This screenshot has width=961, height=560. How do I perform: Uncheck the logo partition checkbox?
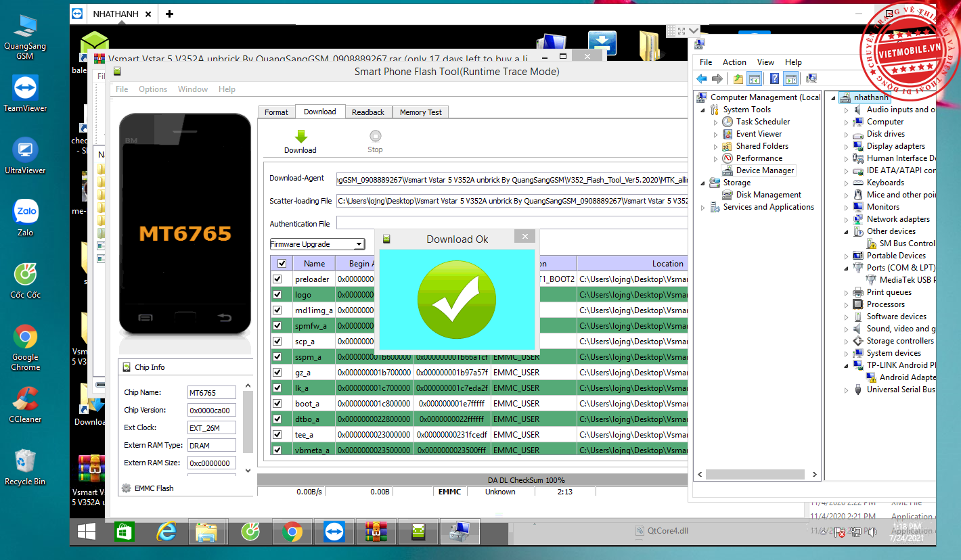pos(277,294)
